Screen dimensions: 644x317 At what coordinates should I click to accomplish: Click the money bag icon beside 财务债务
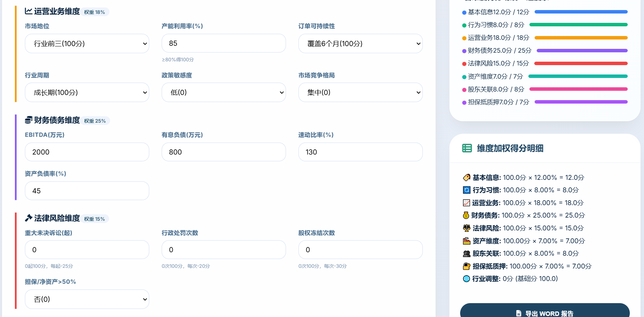(466, 215)
